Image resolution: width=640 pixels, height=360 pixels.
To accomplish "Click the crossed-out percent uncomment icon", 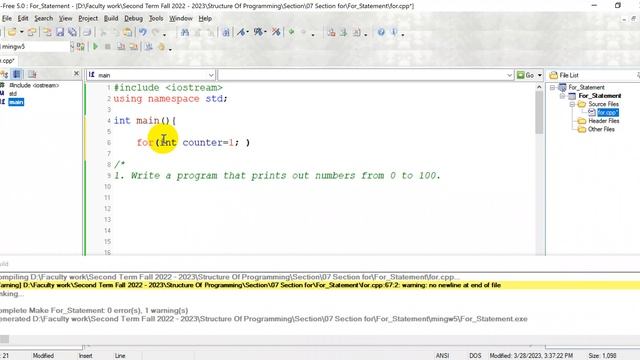I will pos(276,31).
